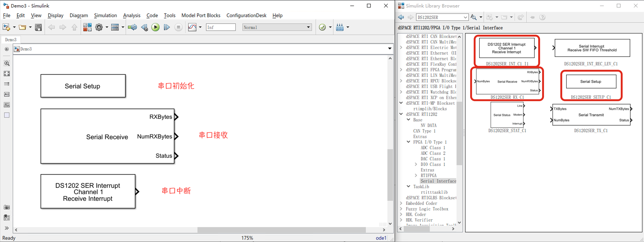644x242 pixels.
Task: Select the Annotation text tool in palette
Action: [7, 94]
